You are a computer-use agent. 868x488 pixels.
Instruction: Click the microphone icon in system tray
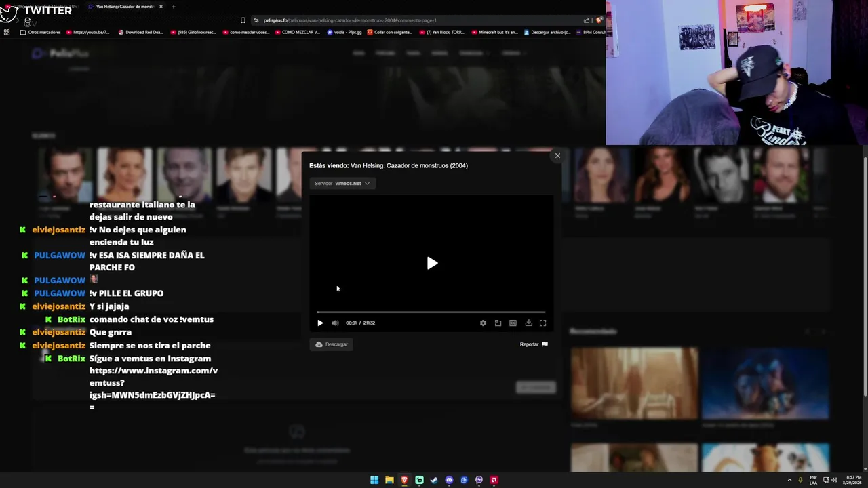tap(801, 480)
